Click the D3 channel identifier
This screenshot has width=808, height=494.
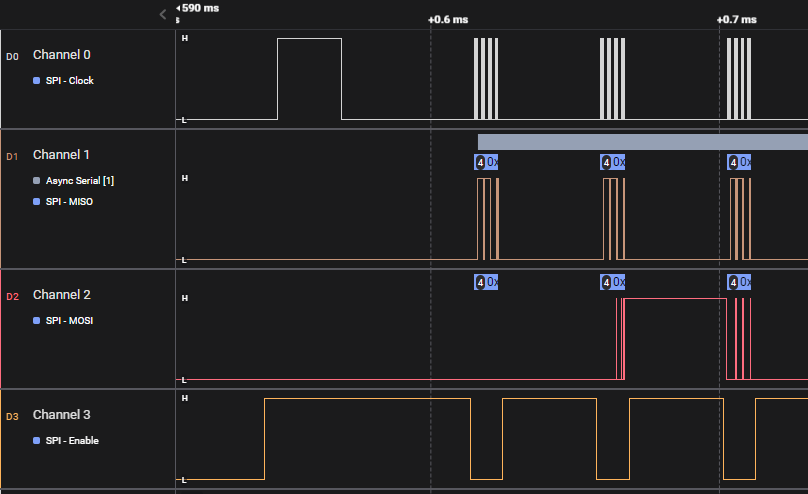coord(12,417)
